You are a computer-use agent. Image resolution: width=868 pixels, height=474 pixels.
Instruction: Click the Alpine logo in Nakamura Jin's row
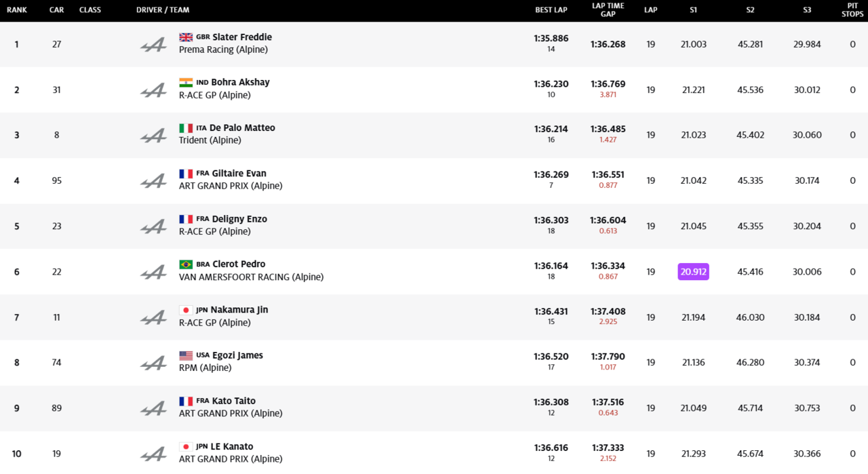[153, 317]
